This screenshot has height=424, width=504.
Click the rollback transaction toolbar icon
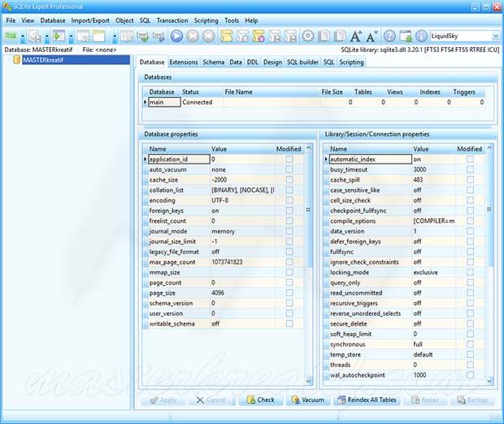[x=159, y=36]
